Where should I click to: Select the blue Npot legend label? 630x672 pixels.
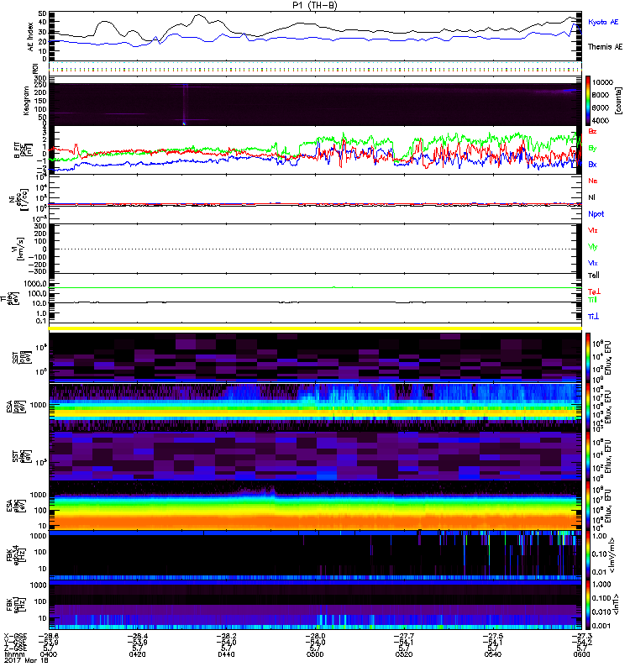coord(596,214)
